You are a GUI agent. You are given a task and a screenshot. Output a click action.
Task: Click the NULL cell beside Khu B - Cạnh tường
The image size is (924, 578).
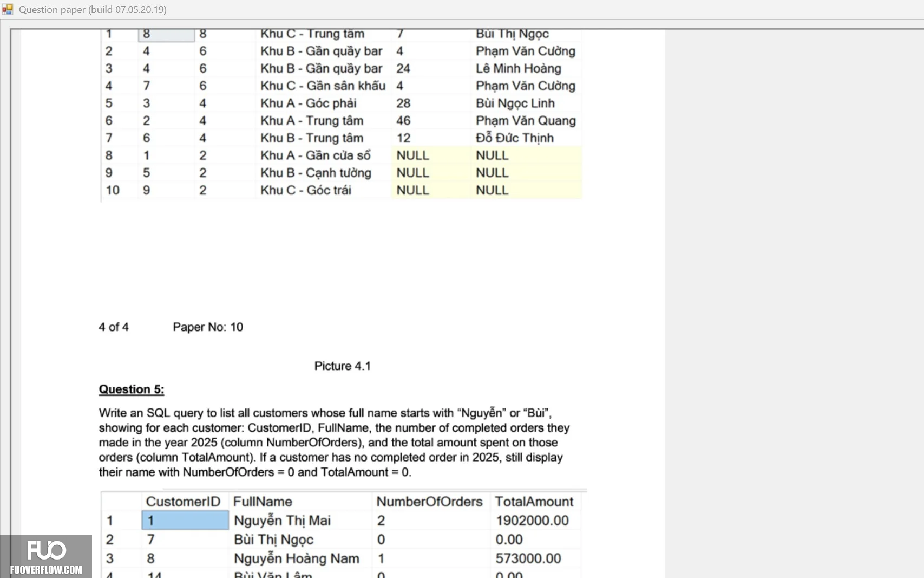click(413, 173)
